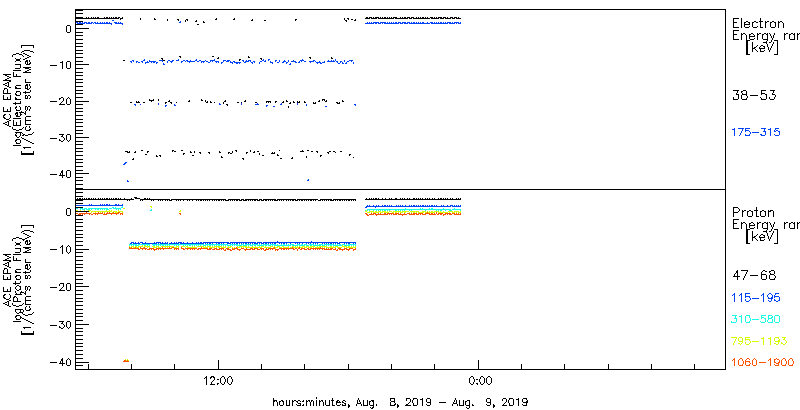800x410 pixels.
Task: Click the red data marker at proton plot bottom
Action: click(x=126, y=361)
